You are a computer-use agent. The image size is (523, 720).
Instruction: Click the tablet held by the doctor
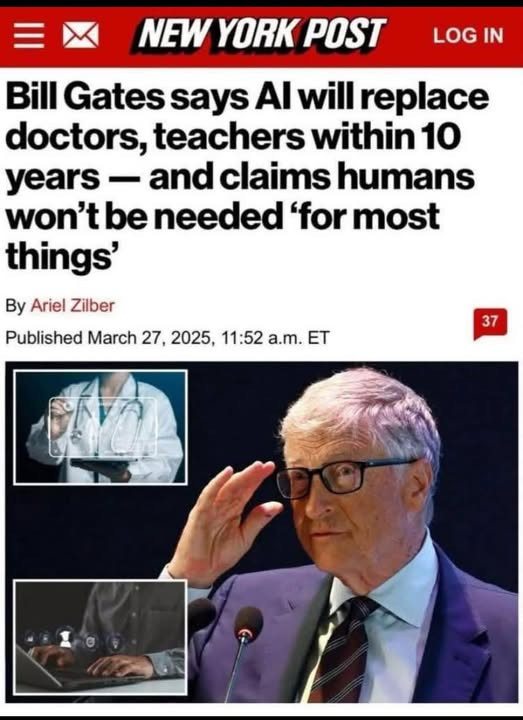tap(101, 465)
